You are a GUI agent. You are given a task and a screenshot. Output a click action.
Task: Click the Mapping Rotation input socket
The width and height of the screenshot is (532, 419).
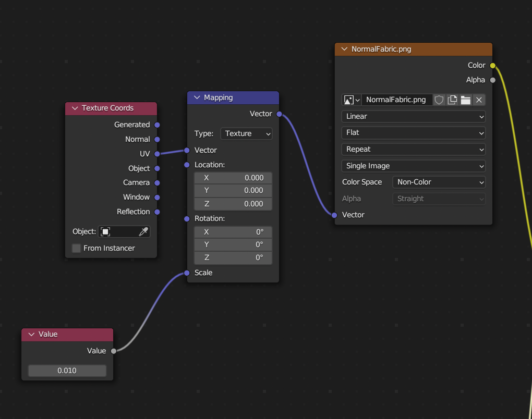point(187,219)
